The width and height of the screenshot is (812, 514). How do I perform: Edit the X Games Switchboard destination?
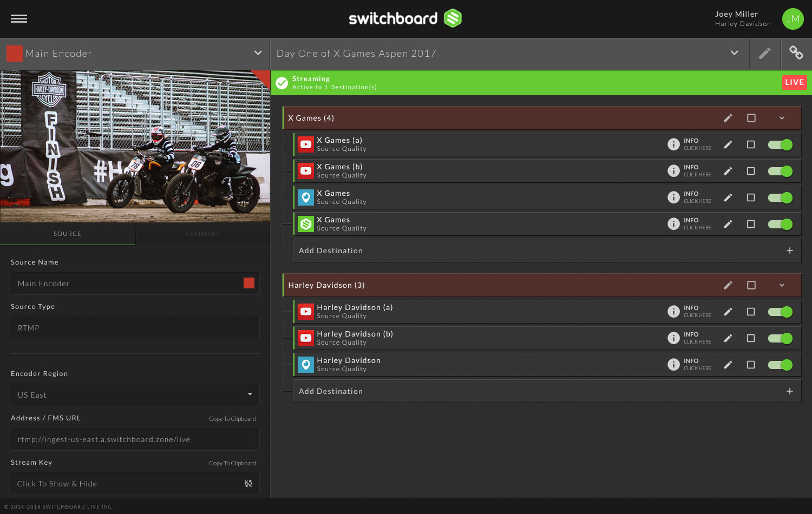tap(728, 224)
